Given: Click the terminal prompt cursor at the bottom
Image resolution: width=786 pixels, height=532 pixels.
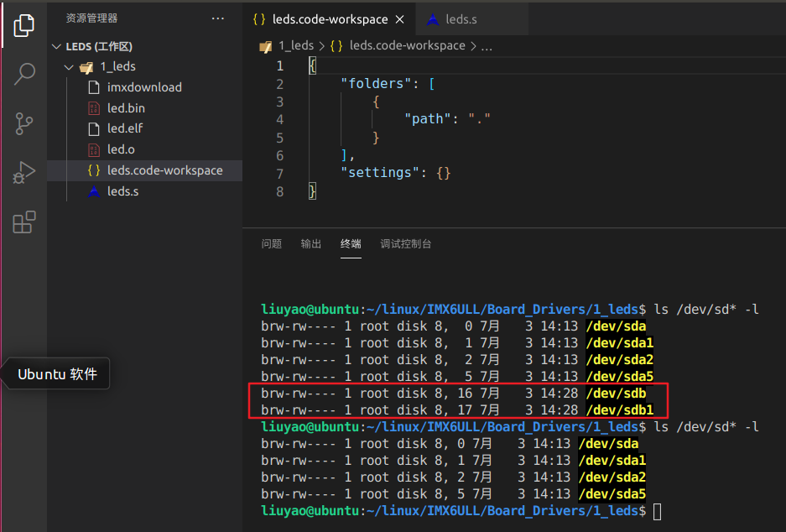Looking at the screenshot, I should 657,512.
